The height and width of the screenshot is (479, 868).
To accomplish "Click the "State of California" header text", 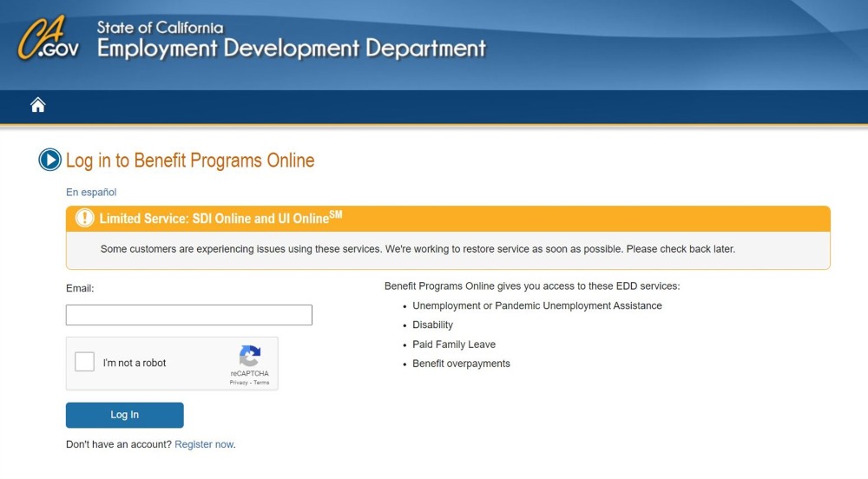I will pos(160,28).
